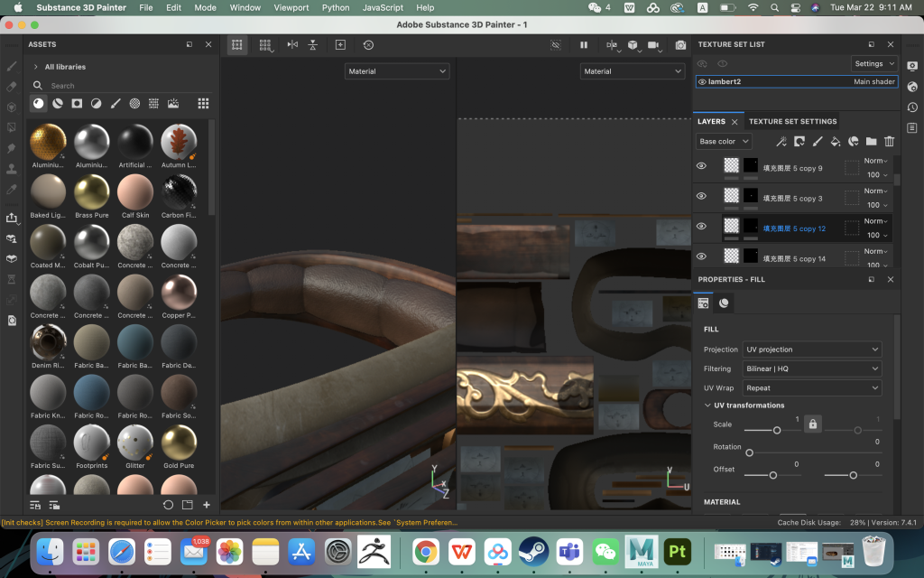Toggle the Scale lock ratio button
Image resolution: width=924 pixels, height=578 pixels.
coord(813,424)
